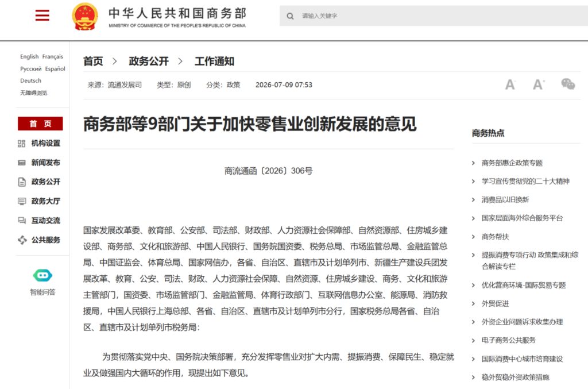Click breadcrumb arrow after 首页

115,61
